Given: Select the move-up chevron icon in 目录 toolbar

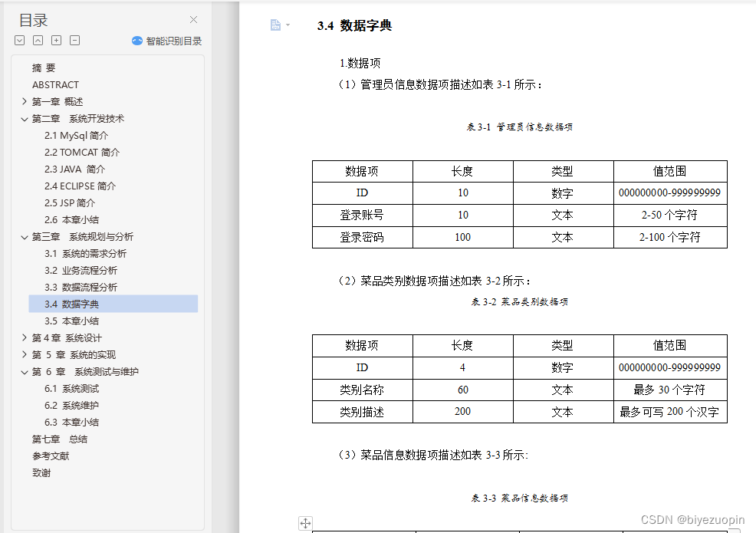Looking at the screenshot, I should [36, 39].
